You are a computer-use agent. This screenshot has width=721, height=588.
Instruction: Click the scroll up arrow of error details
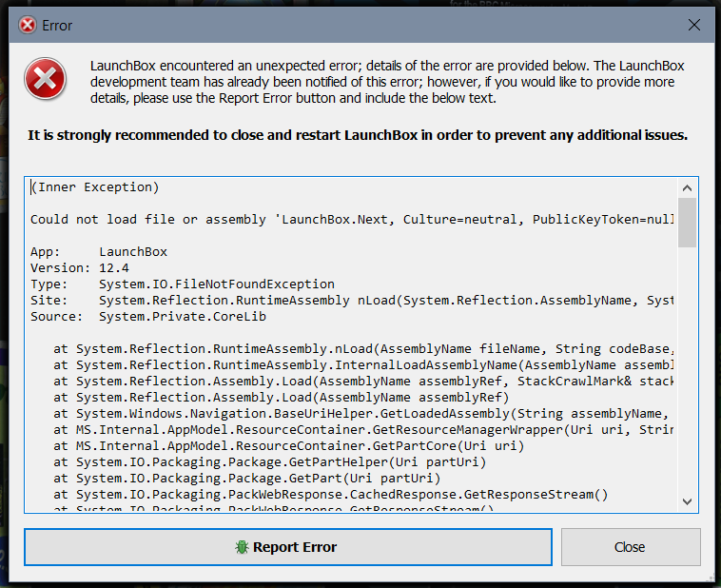(x=687, y=187)
